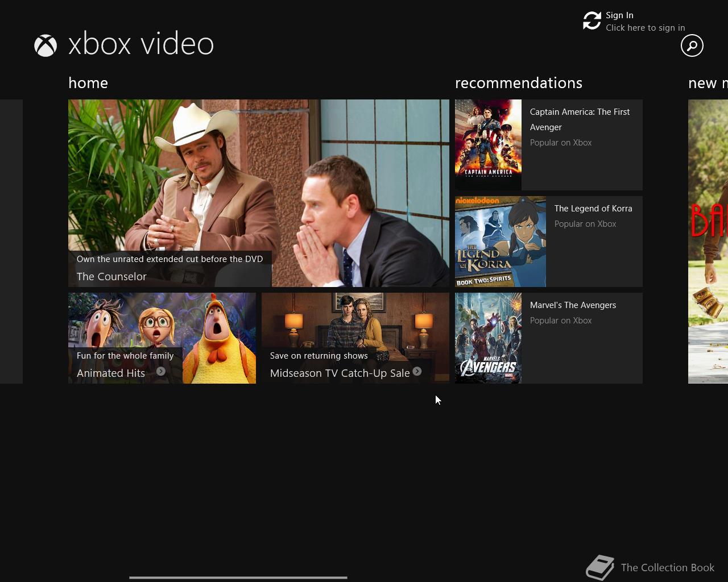Open The Legend of Korra poster thumbnail
Image resolution: width=728 pixels, height=582 pixels.
click(500, 242)
